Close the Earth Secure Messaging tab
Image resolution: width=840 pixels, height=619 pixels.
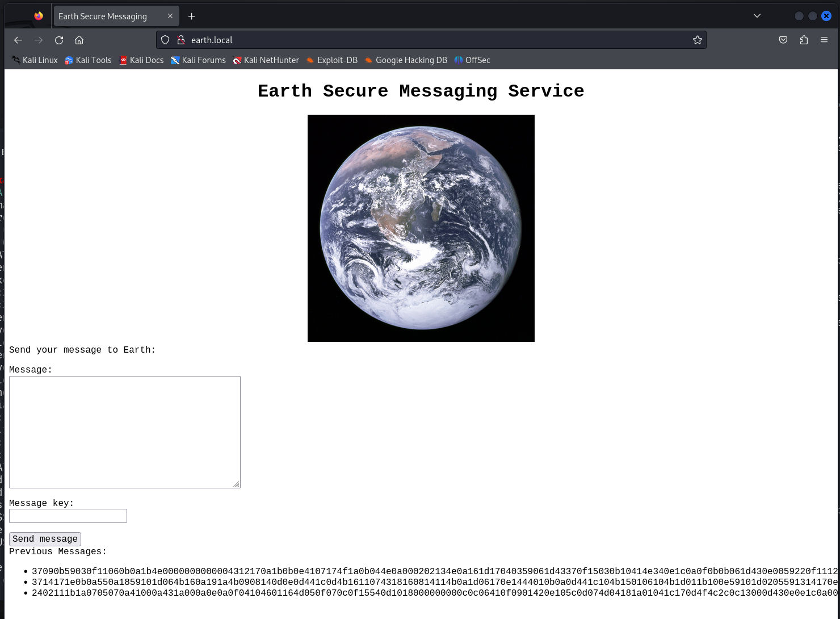[x=170, y=16]
